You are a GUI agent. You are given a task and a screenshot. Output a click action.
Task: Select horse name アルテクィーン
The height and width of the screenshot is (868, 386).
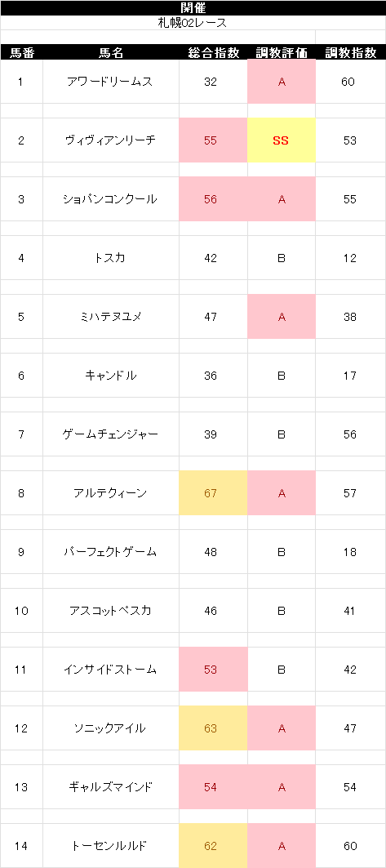(x=111, y=492)
